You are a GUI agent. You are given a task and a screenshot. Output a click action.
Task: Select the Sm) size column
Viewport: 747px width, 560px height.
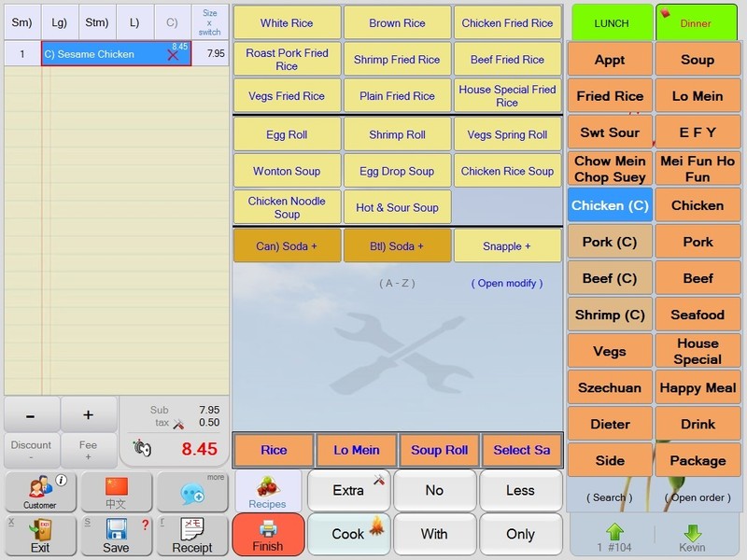(x=21, y=21)
